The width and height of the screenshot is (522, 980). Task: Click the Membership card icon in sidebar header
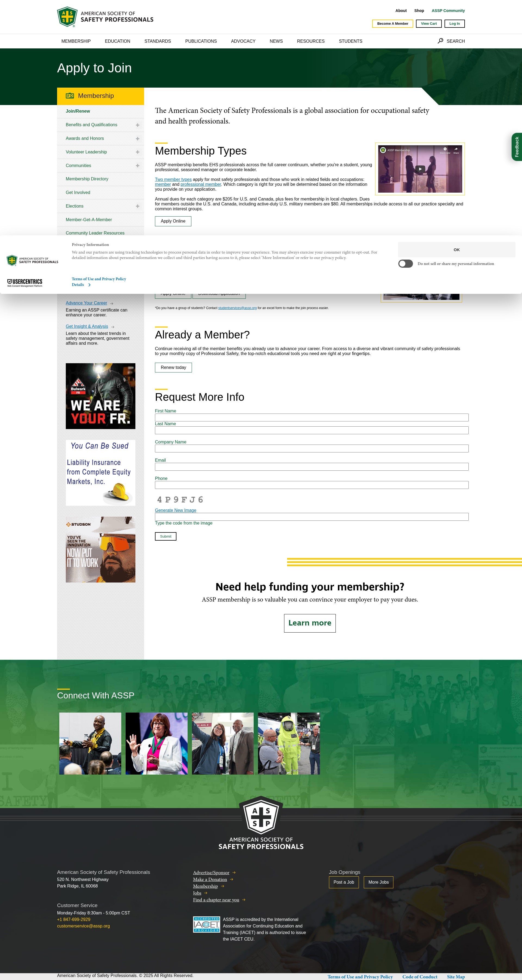coord(70,96)
